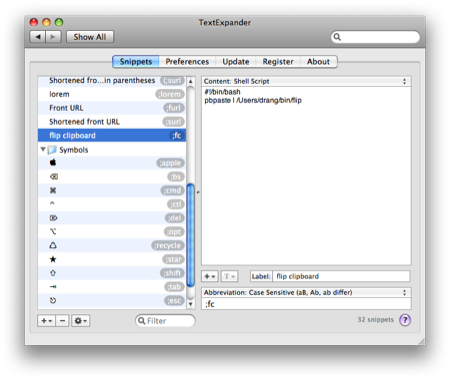
Task: Select the shift arrow symbol snippet
Action: click(x=112, y=273)
